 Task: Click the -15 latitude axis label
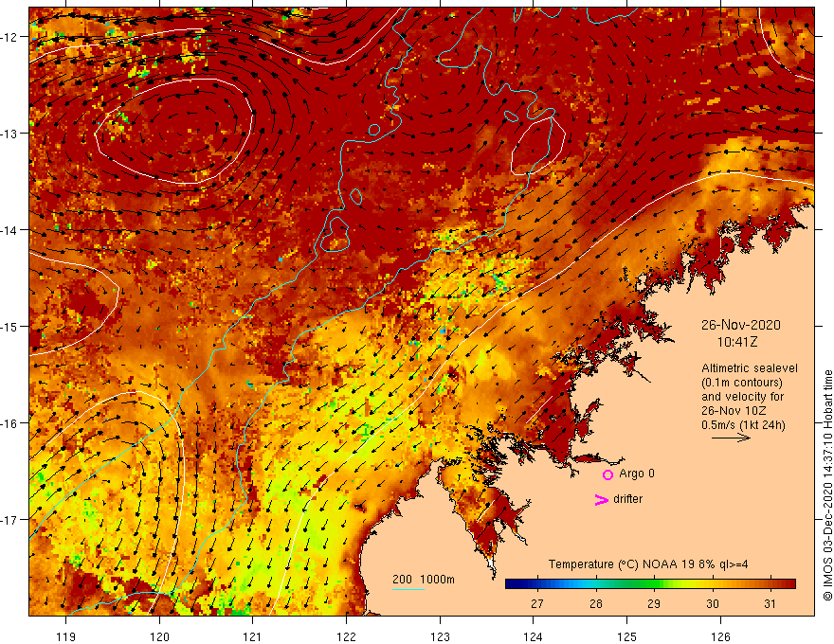click(9, 326)
